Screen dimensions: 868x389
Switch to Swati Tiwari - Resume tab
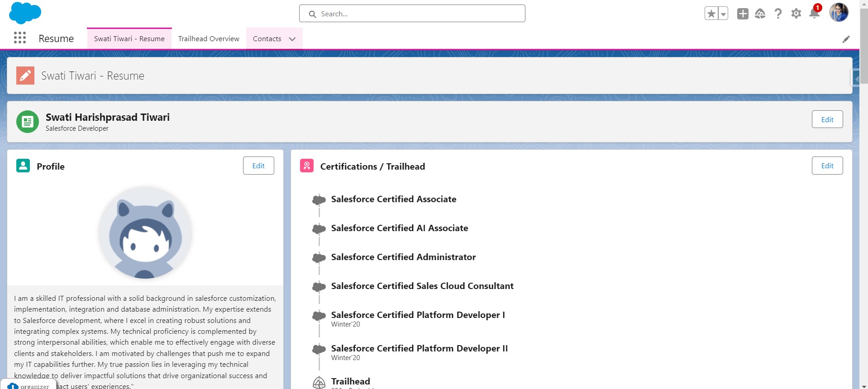[129, 38]
